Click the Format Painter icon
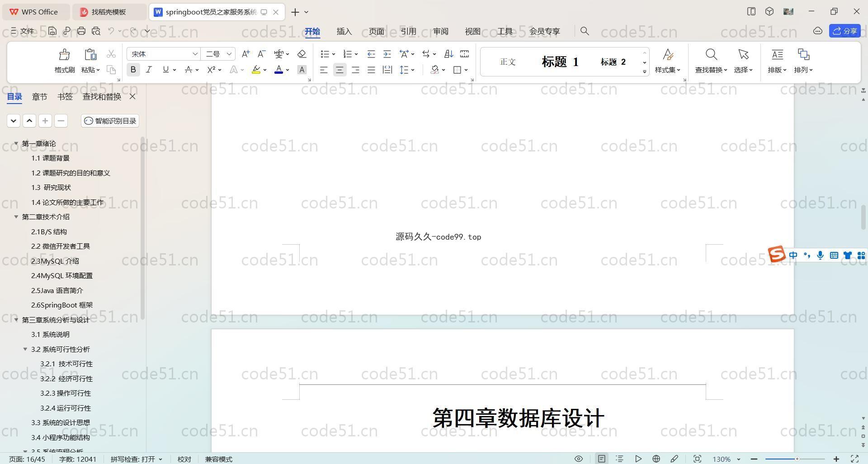The width and height of the screenshot is (868, 464). pyautogui.click(x=64, y=55)
